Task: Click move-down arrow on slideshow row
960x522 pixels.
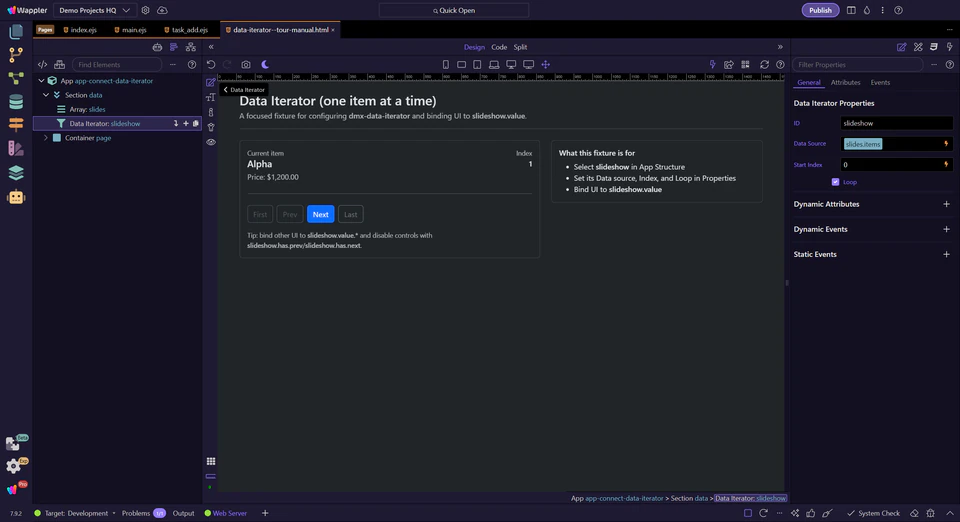Action: click(x=176, y=124)
